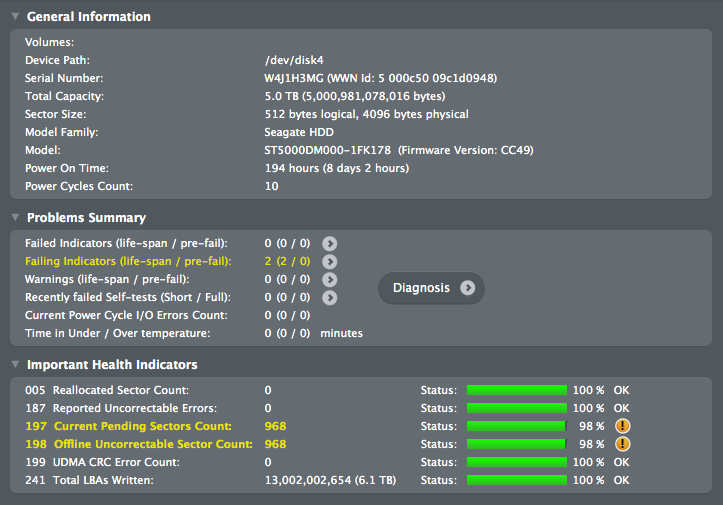
Task: Click UDMA CRC Error Count status bar
Action: [x=517, y=462]
